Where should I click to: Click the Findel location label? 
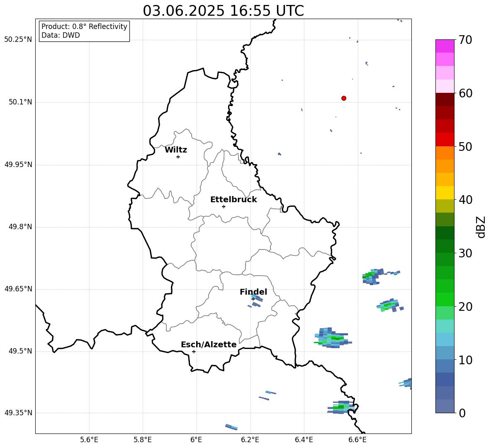253,292
